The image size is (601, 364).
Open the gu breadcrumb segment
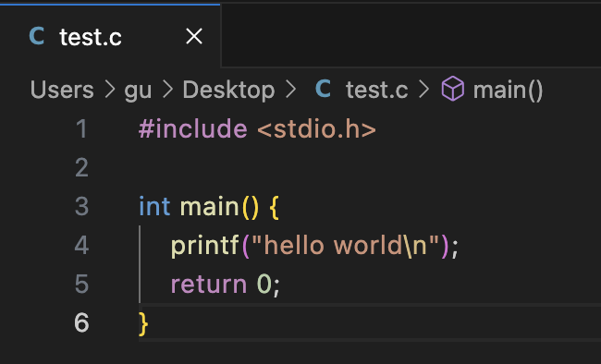[138, 91]
